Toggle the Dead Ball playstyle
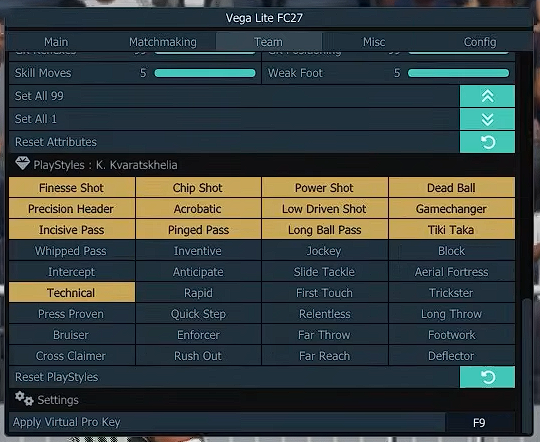 tap(451, 188)
